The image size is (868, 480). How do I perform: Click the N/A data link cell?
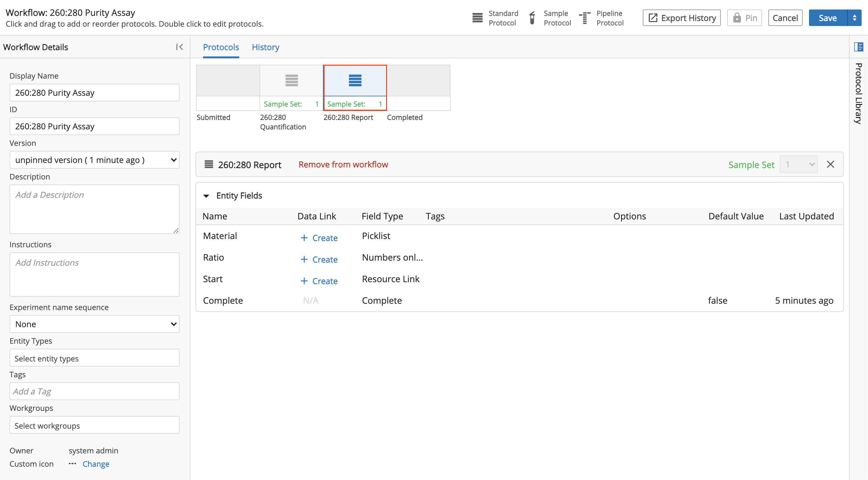(310, 301)
